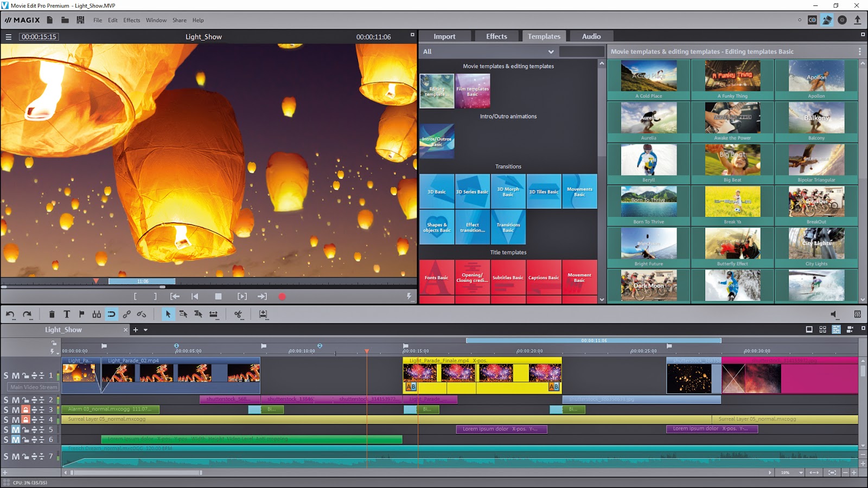The image size is (868, 488).
Task: Insert mode icon with plus in toolbar
Action: pyautogui.click(x=263, y=314)
